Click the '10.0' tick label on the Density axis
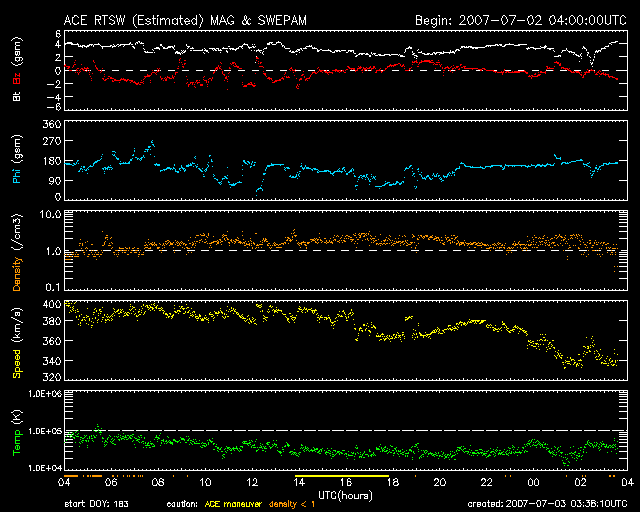This screenshot has height=512, width=640. pyautogui.click(x=50, y=214)
